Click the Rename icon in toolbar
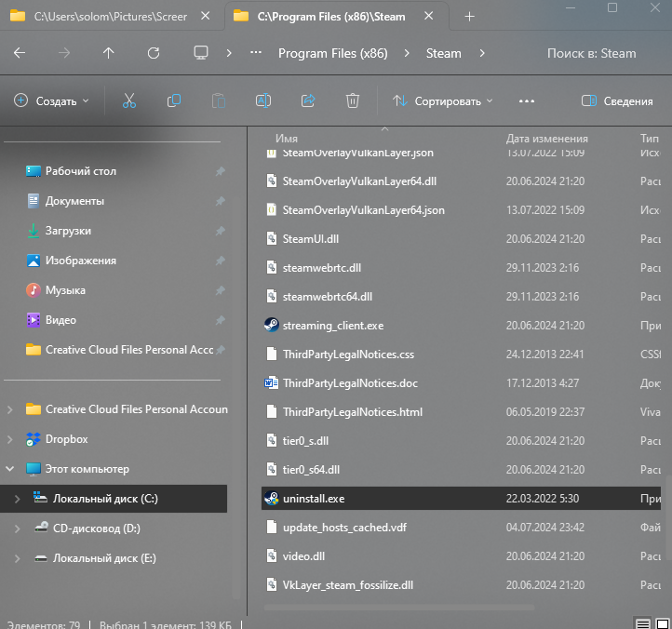672x629 pixels. 263,101
